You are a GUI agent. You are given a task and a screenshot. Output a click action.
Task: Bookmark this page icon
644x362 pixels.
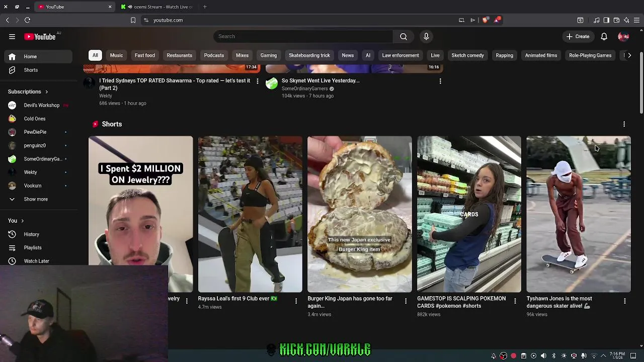(133, 20)
